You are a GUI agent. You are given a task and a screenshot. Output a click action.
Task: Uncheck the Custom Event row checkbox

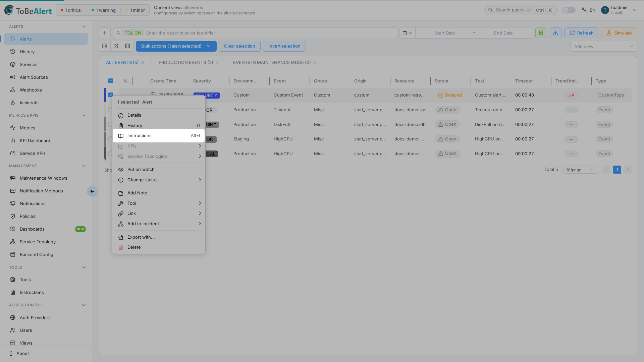click(x=111, y=95)
